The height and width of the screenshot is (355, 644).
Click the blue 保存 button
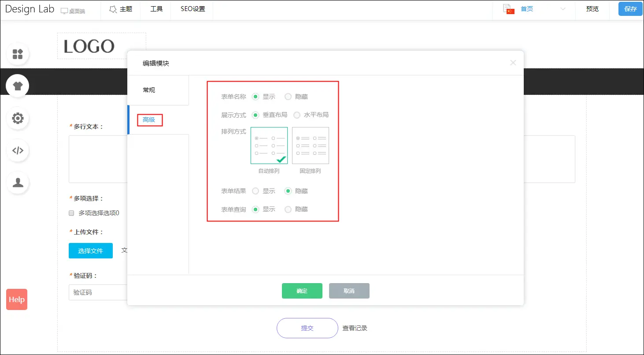(x=630, y=9)
